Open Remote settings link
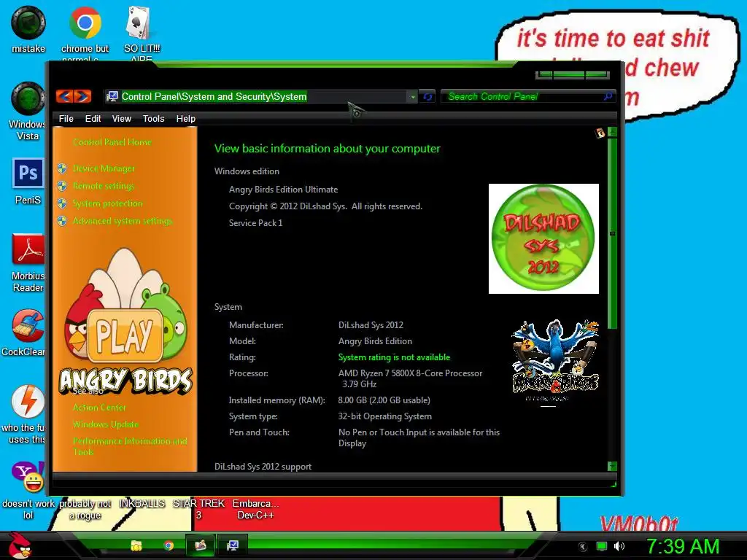This screenshot has height=560, width=747. 104,186
